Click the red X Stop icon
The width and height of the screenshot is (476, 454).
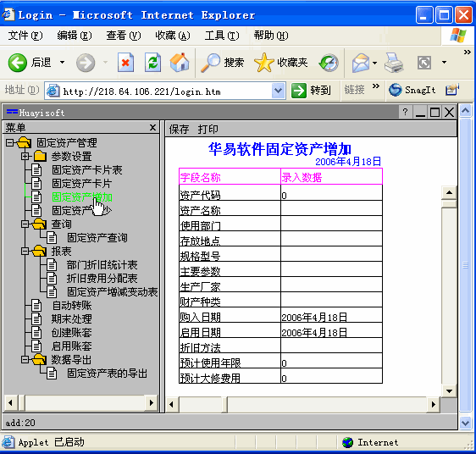[x=125, y=63]
